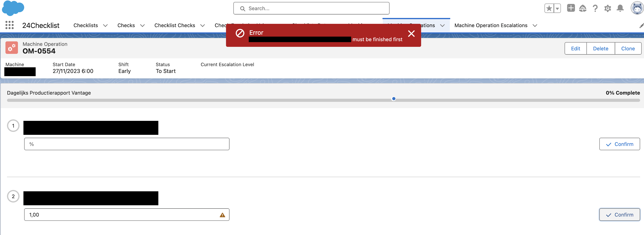Switch to the Checklist Checks tab
This screenshot has height=235, width=644.
coord(174,25)
